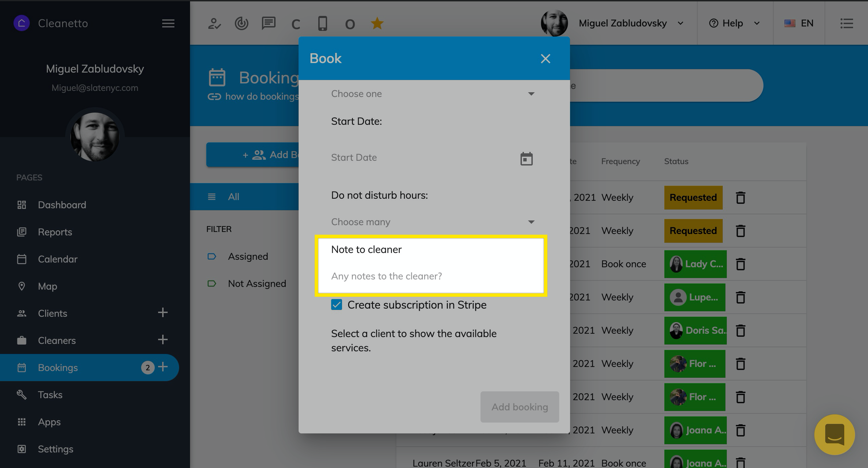Select the Assigned filter tag
Screen dimensions: 868x468
(248, 256)
